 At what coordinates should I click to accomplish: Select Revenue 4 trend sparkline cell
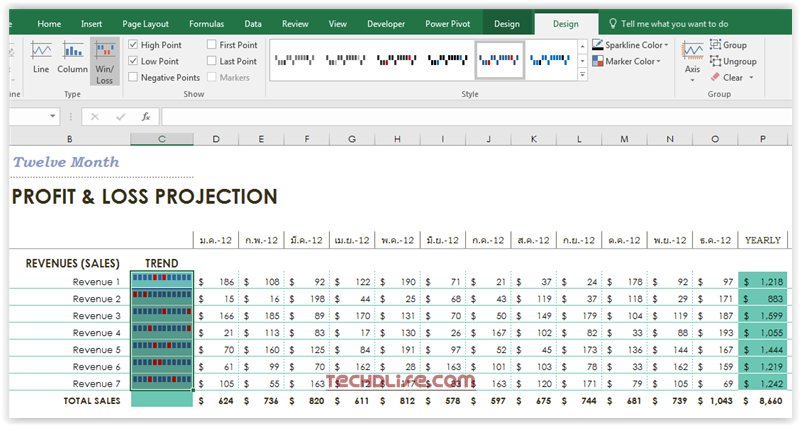pyautogui.click(x=162, y=331)
